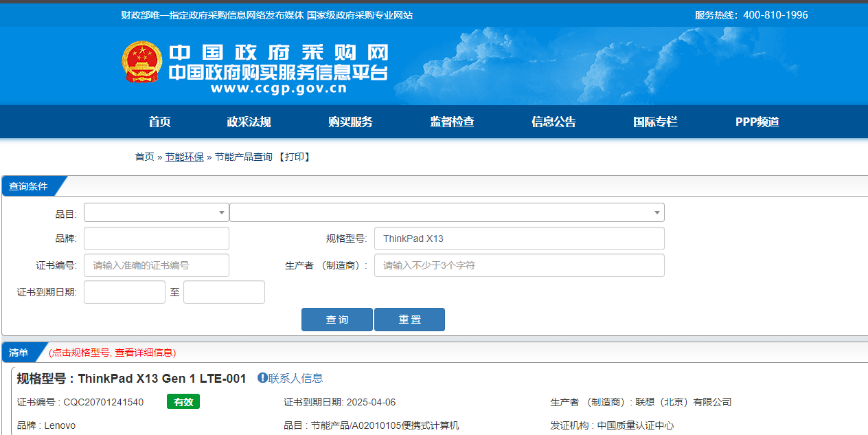Click the 节能产品查询 breadcrumb text

click(x=244, y=157)
